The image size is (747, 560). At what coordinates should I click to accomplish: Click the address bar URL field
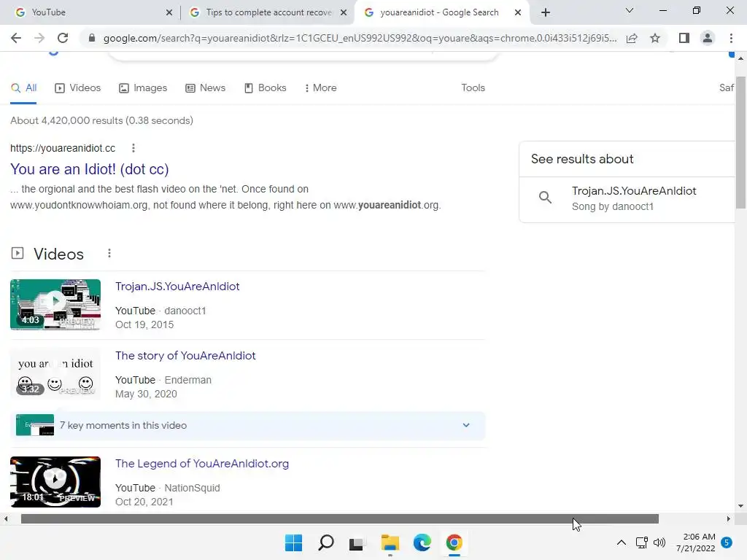360,38
